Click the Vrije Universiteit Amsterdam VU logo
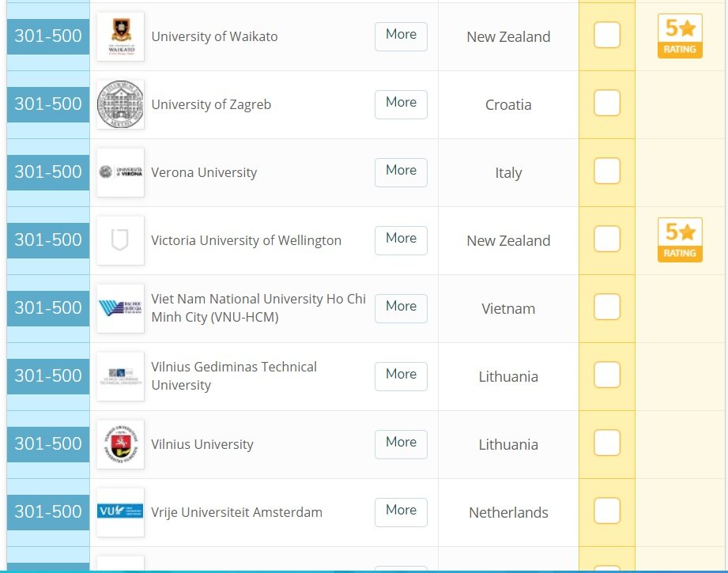The width and height of the screenshot is (728, 573). click(x=120, y=512)
